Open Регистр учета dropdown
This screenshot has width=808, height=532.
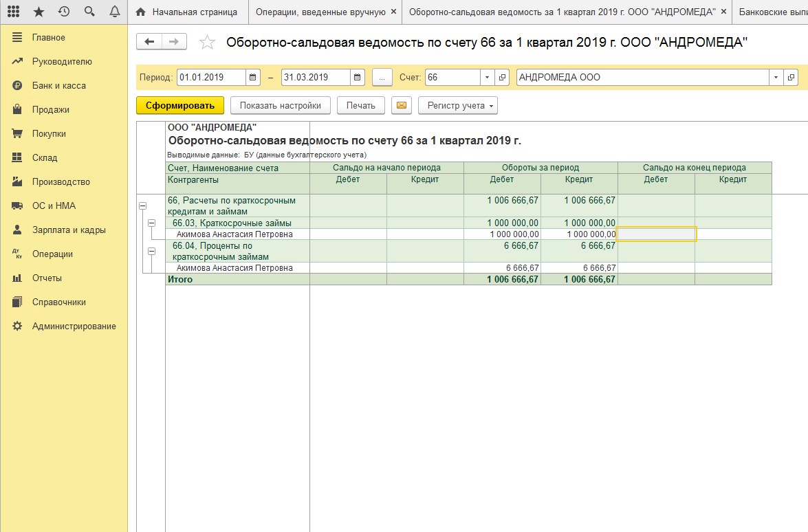click(457, 106)
